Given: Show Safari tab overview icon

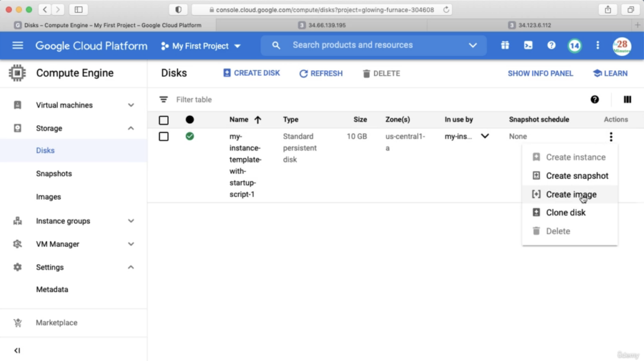Looking at the screenshot, I should click(x=631, y=10).
